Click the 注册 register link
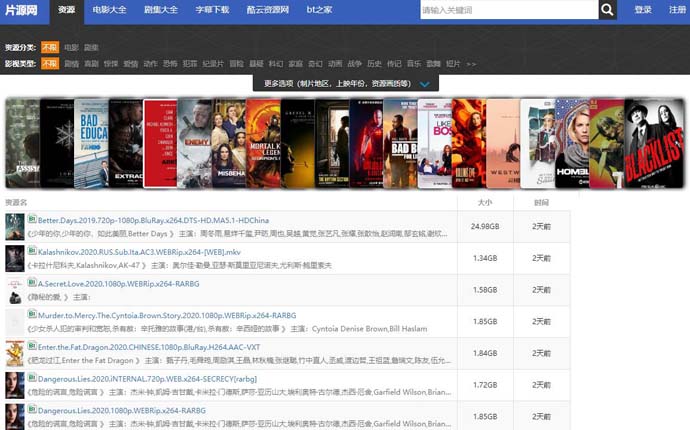This screenshot has width=690, height=430. click(677, 10)
